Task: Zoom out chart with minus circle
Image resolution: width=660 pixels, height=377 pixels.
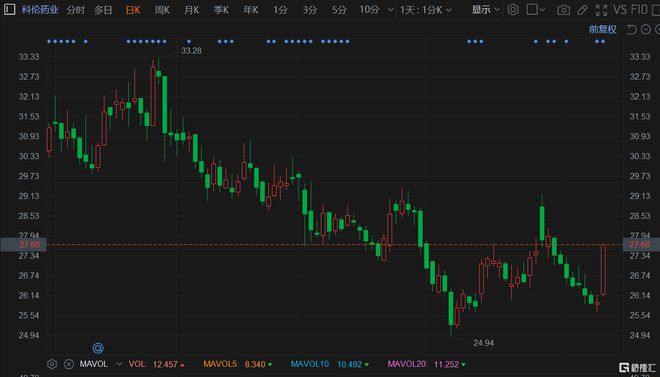Action: pyautogui.click(x=646, y=29)
